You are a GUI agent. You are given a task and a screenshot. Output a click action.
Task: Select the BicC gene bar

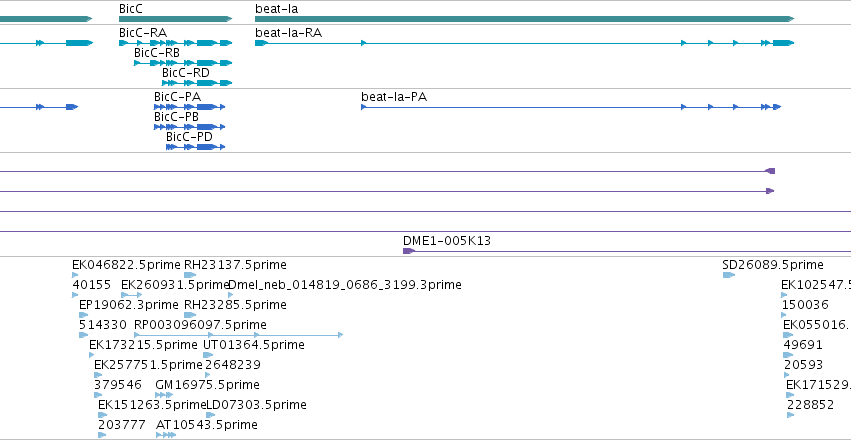[x=175, y=19]
